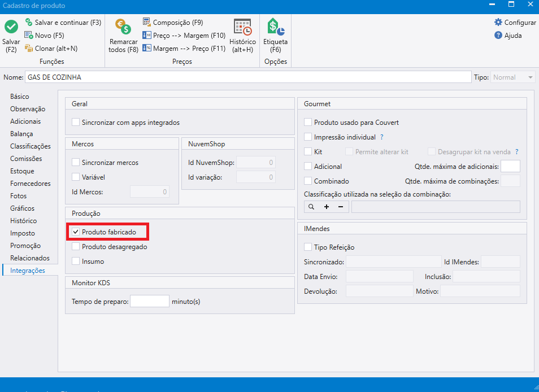Switch to the Básico tab
Image resolution: width=539 pixels, height=392 pixels.
click(20, 97)
